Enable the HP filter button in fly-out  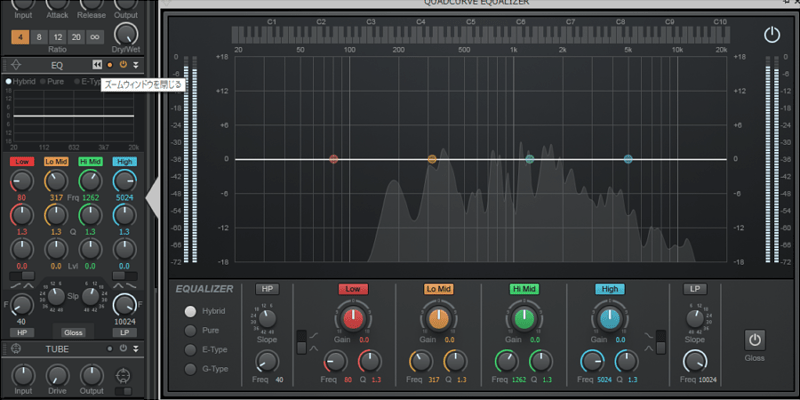pyautogui.click(x=267, y=289)
